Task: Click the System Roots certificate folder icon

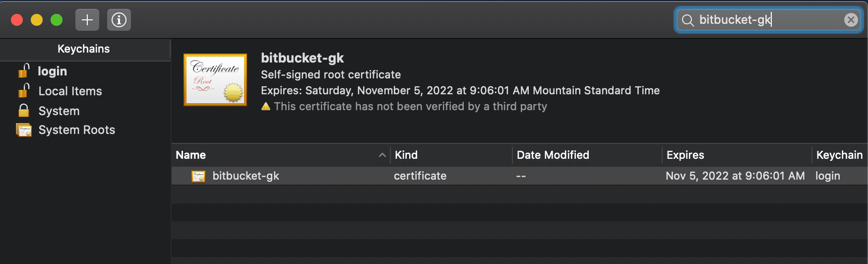Action: (24, 130)
